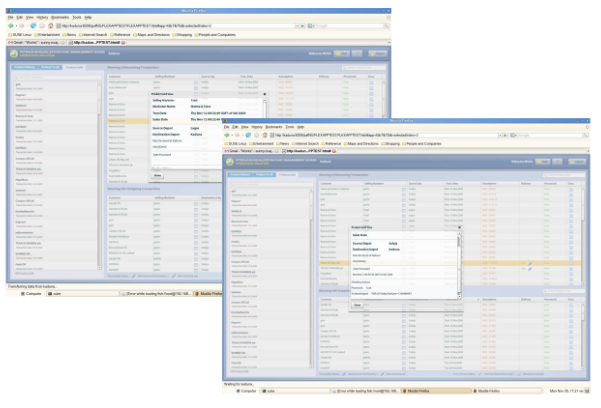The height and width of the screenshot is (408, 601).
Task: Select the FPTEST.html tab in the front window
Action: tap(312, 153)
